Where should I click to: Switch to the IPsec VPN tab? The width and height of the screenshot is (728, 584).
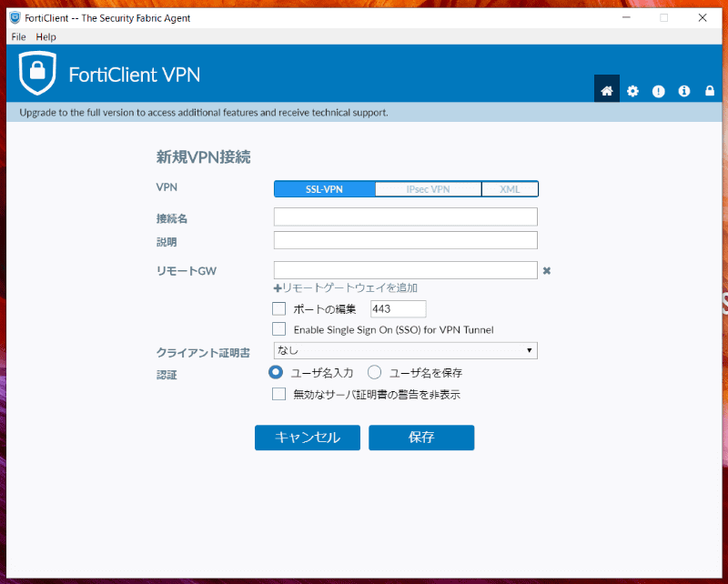pos(428,189)
